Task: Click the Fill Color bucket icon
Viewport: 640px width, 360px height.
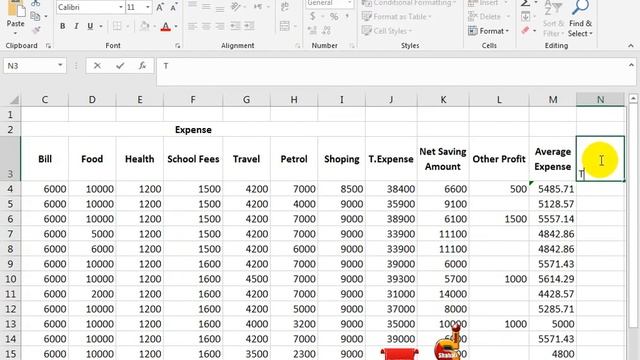Action: (x=144, y=27)
